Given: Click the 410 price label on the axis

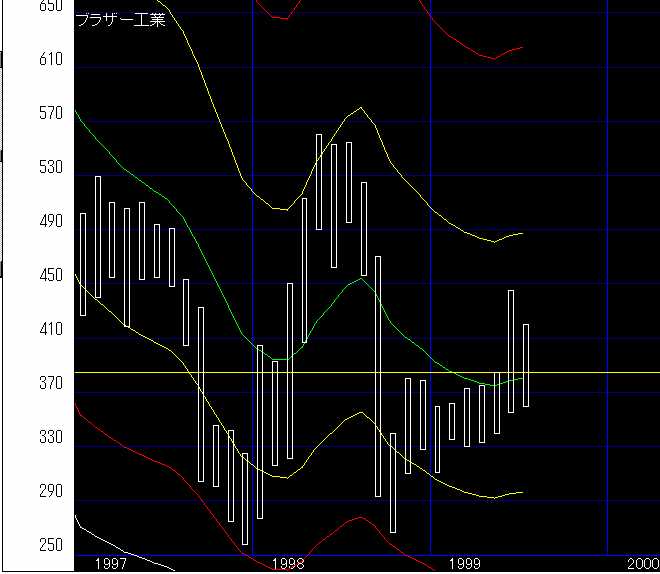Looking at the screenshot, I should (x=50, y=330).
